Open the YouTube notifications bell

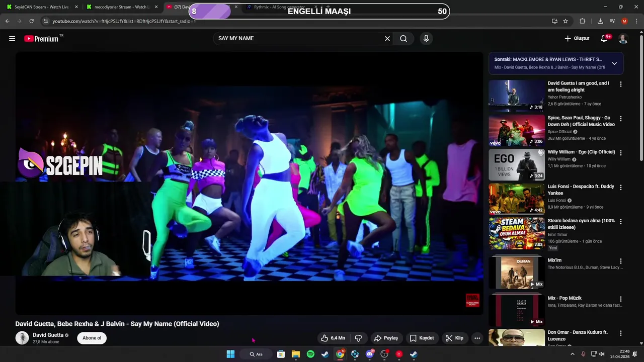[x=605, y=38]
